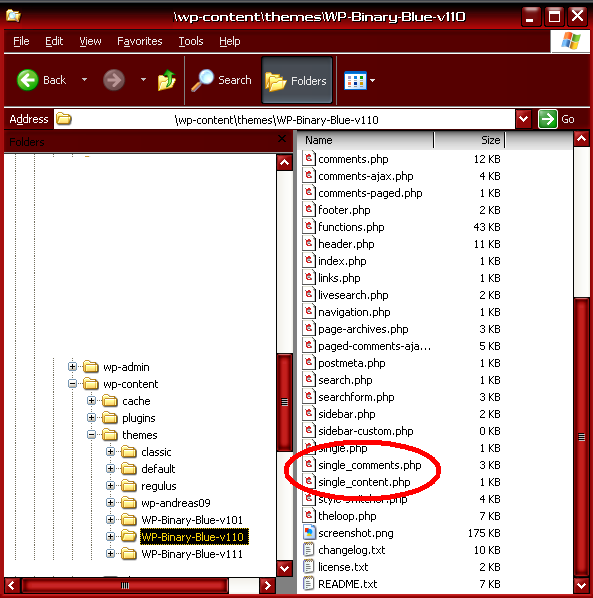The height and width of the screenshot is (598, 593).
Task: Click the page-archives.php file icon
Action: point(309,328)
